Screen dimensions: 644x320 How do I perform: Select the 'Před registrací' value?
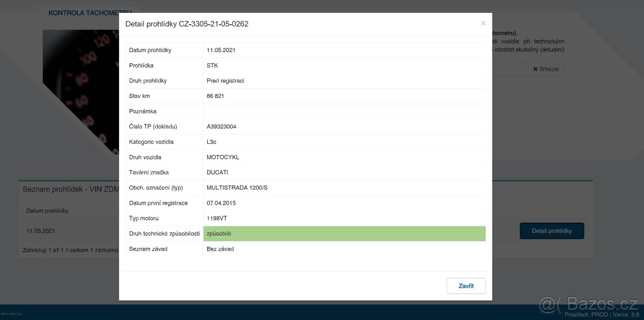click(225, 81)
